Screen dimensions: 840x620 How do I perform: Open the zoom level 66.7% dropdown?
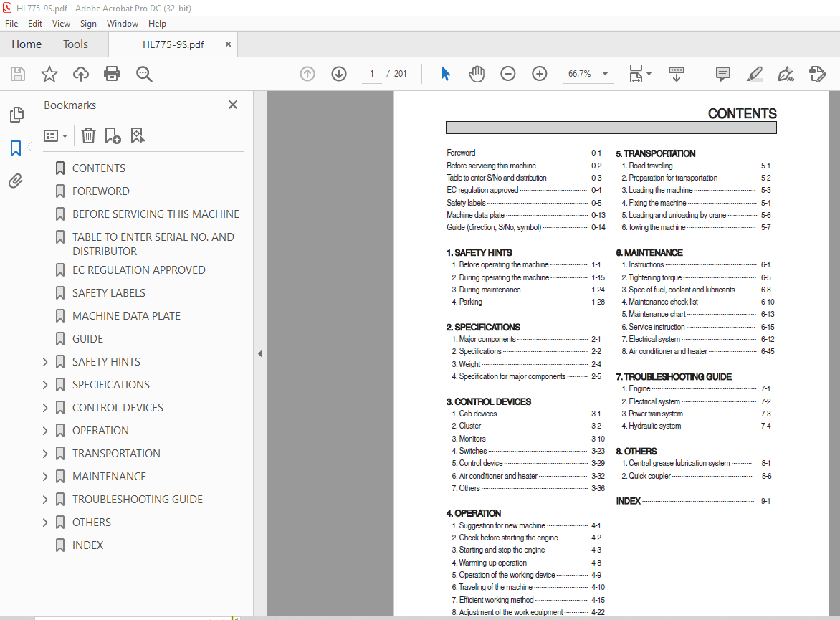point(605,74)
